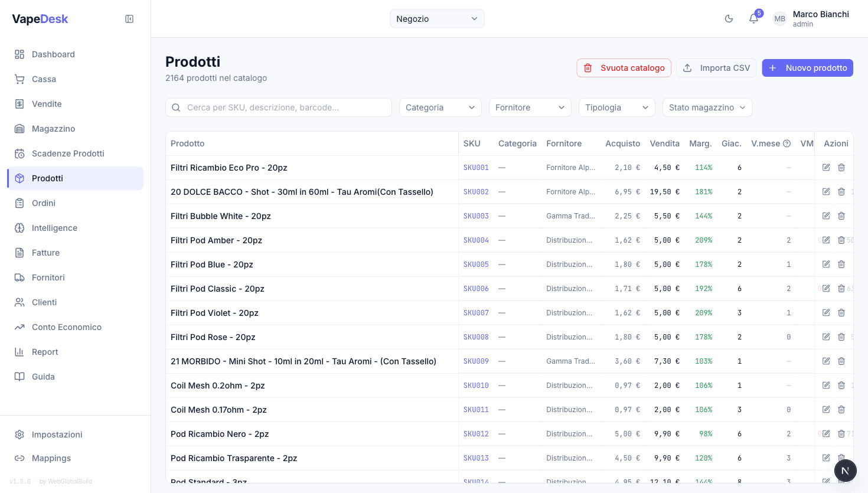This screenshot has width=868, height=493.
Task: Open the Negozio store selector dropdown
Action: pyautogui.click(x=437, y=19)
